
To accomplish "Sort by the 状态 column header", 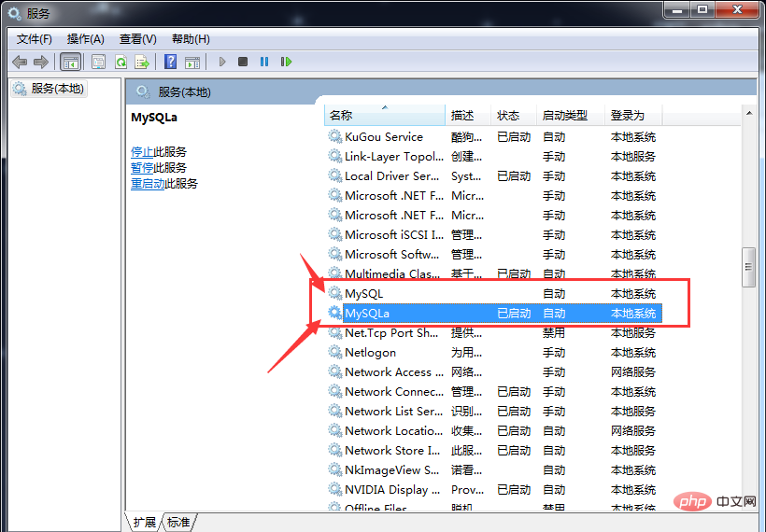I will point(514,115).
